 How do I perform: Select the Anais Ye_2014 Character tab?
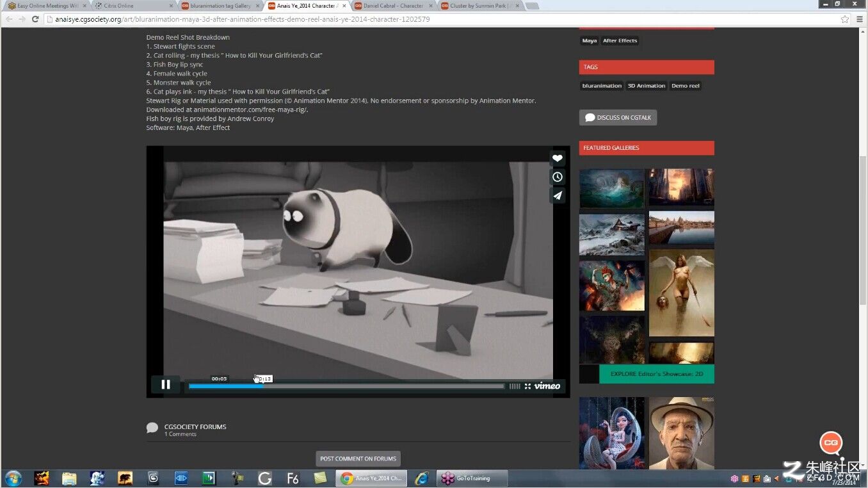[306, 6]
